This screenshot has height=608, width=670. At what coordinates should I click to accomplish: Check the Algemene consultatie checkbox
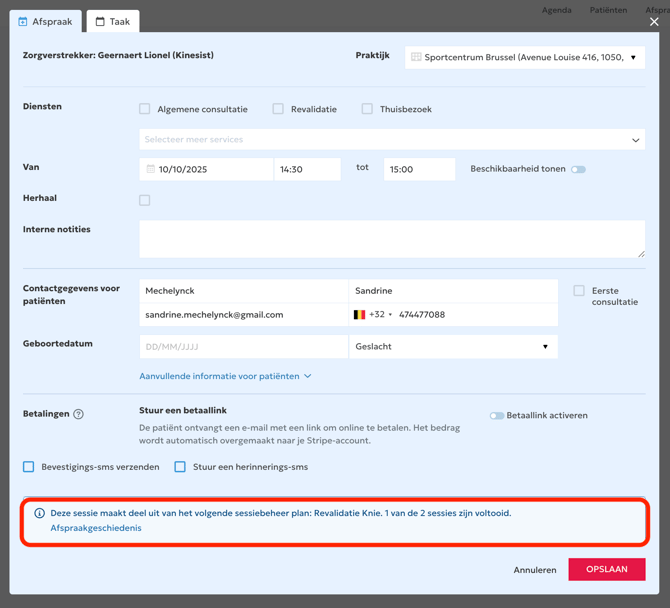coord(145,109)
